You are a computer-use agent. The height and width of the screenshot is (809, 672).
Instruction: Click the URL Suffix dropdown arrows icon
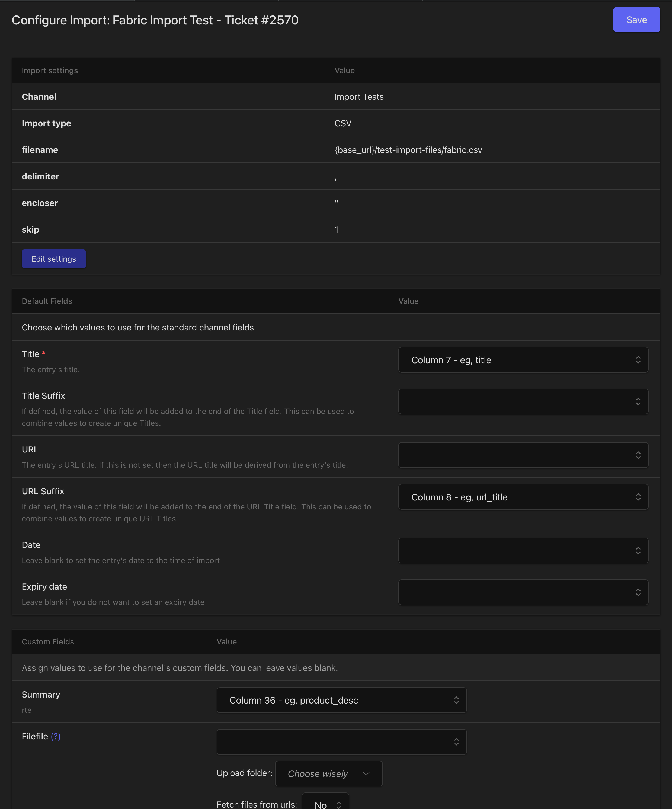638,497
